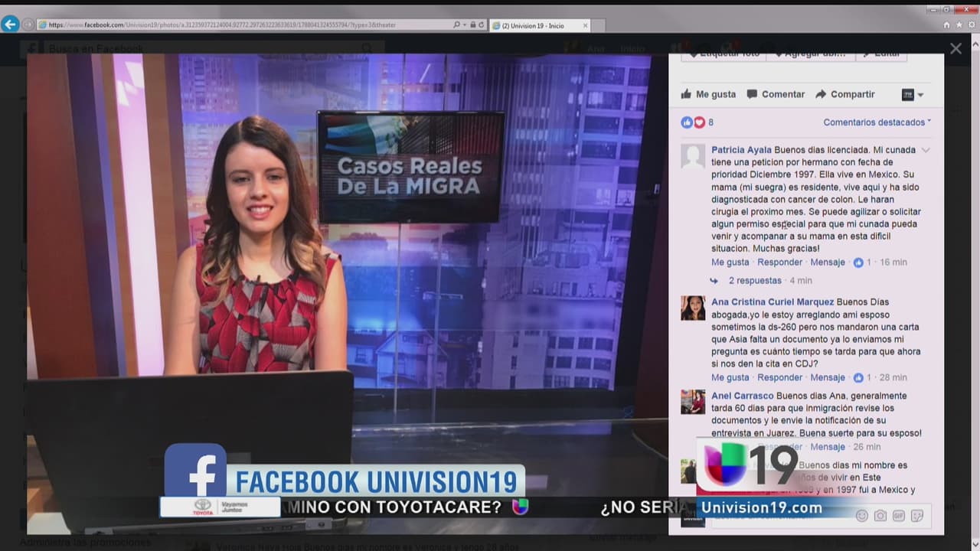Click Mensaje under Ana Cristina's comment
The image size is (980, 551).
828,378
